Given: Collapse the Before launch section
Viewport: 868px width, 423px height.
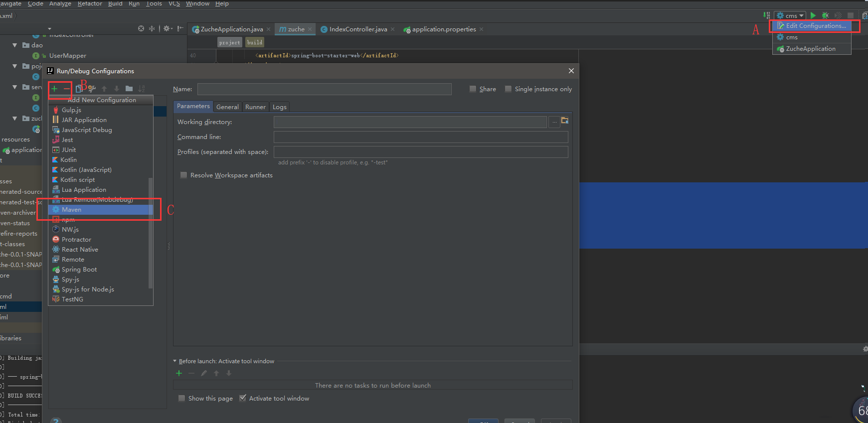Looking at the screenshot, I should (175, 361).
